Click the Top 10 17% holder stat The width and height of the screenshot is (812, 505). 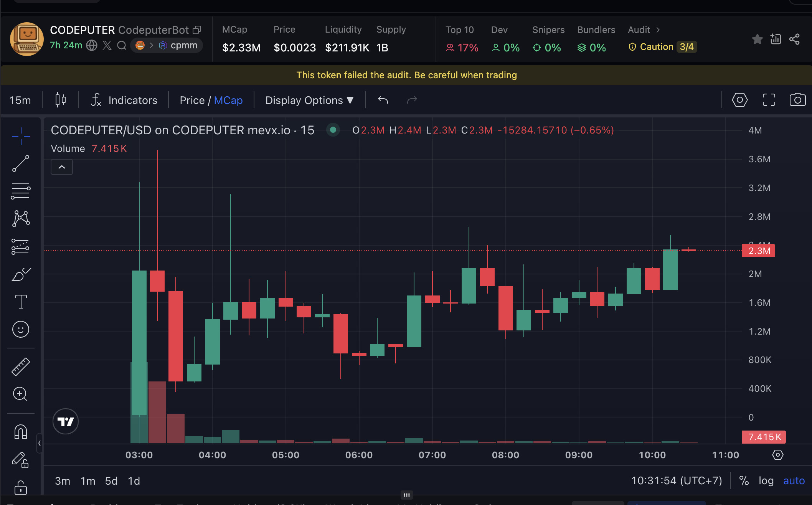coord(462,39)
